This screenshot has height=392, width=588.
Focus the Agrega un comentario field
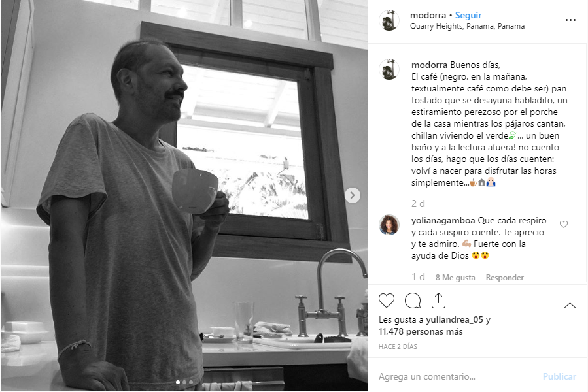(x=457, y=376)
